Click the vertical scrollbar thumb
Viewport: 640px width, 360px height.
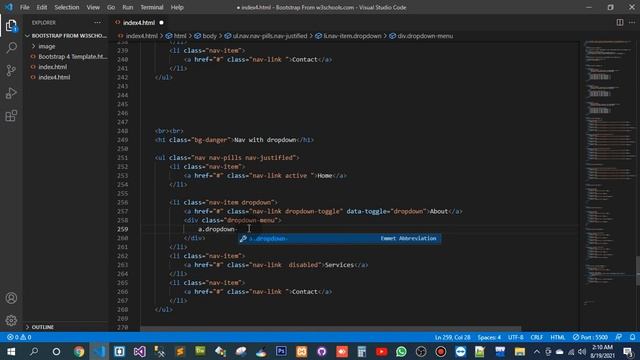(x=638, y=271)
